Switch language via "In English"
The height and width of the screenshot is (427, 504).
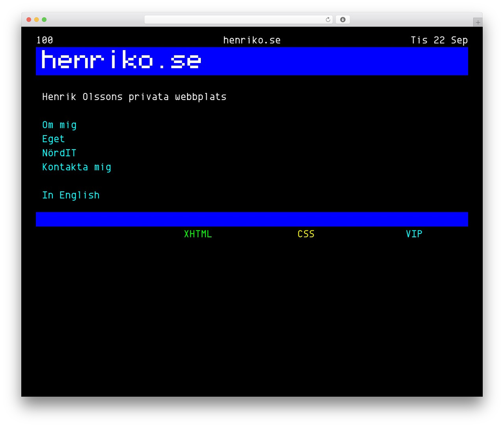coord(71,195)
